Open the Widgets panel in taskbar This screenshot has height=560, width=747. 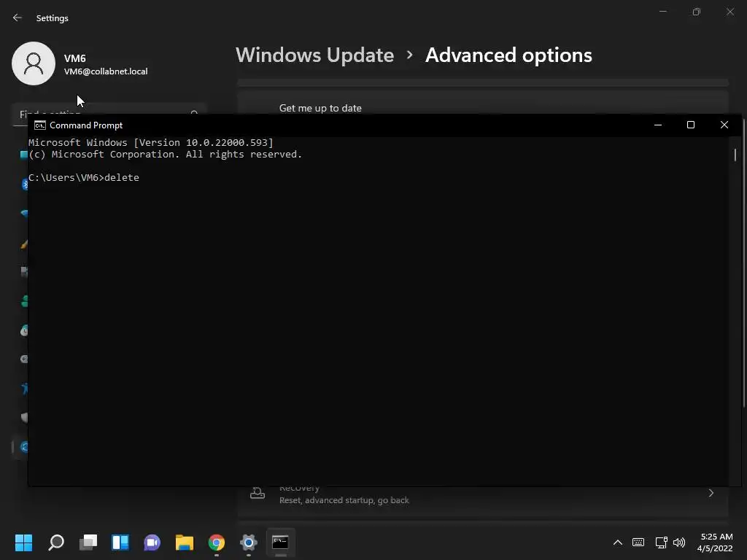[120, 542]
